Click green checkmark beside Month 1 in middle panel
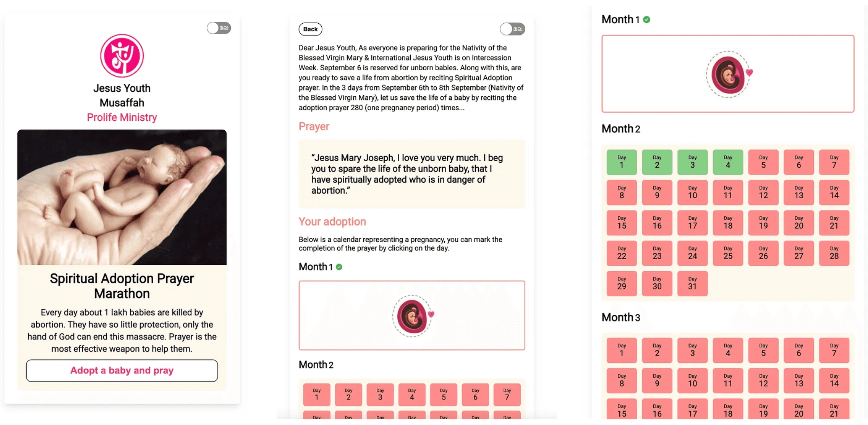This screenshot has height=425, width=868. pos(339,267)
